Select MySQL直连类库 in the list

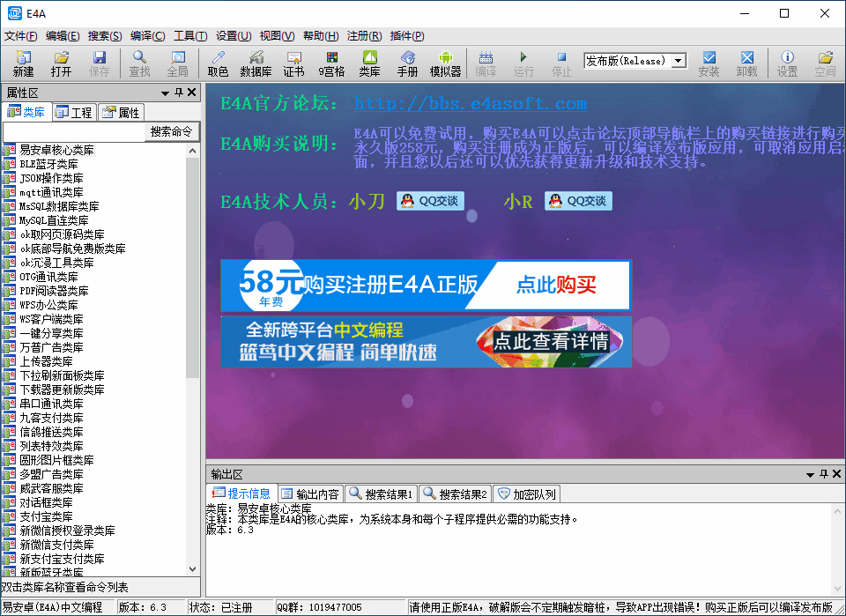pos(54,220)
